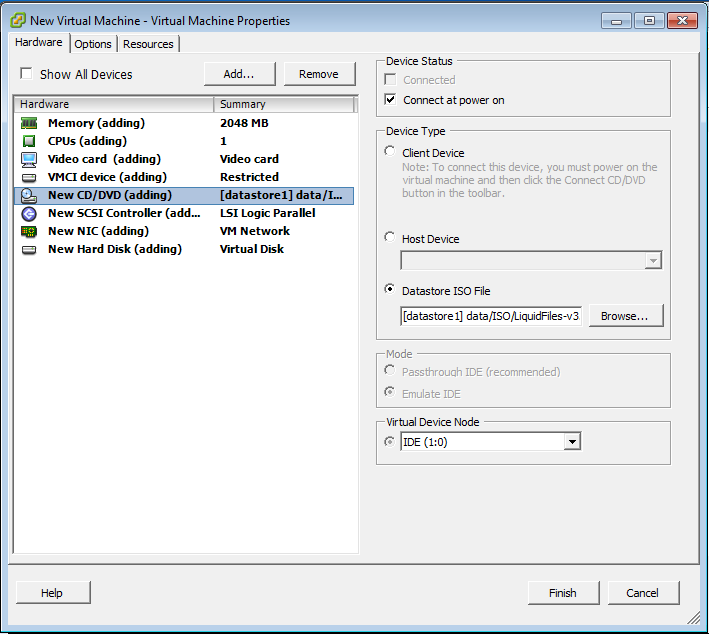Switch to the Resources tab
The height and width of the screenshot is (634, 709).
click(x=148, y=44)
